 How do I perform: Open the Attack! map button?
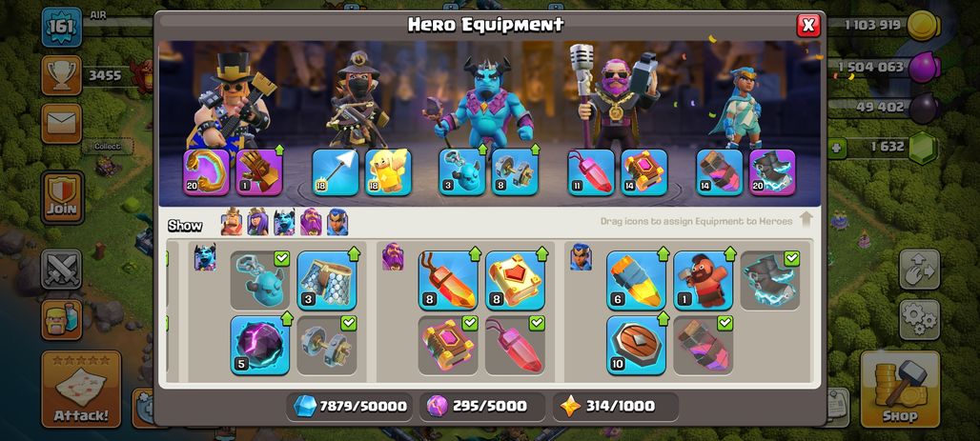tap(81, 389)
